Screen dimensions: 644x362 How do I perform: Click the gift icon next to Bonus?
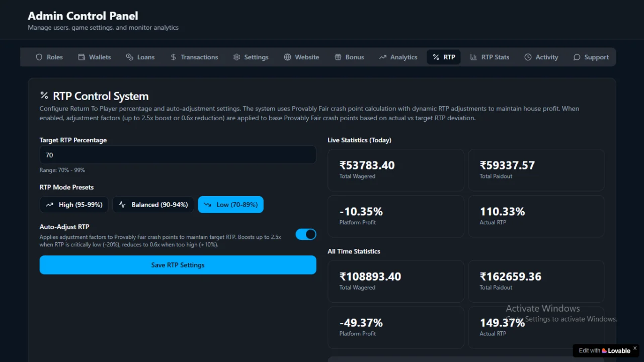click(x=338, y=57)
